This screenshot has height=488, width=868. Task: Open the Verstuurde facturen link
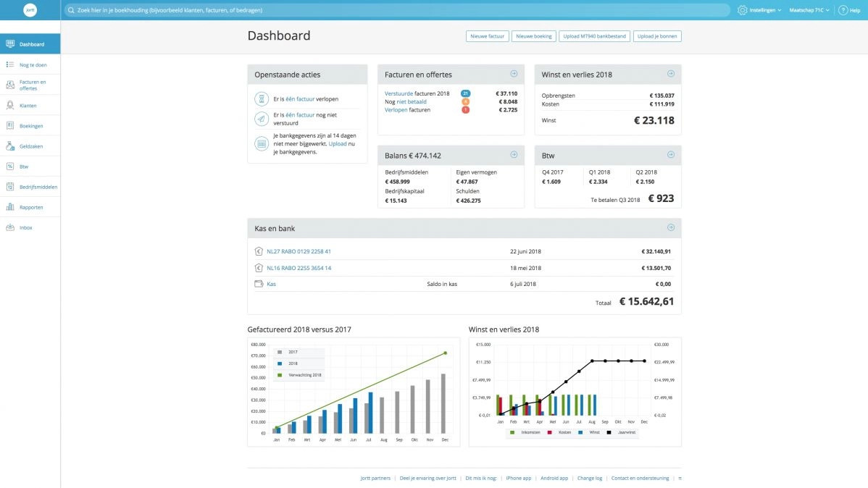tap(398, 93)
